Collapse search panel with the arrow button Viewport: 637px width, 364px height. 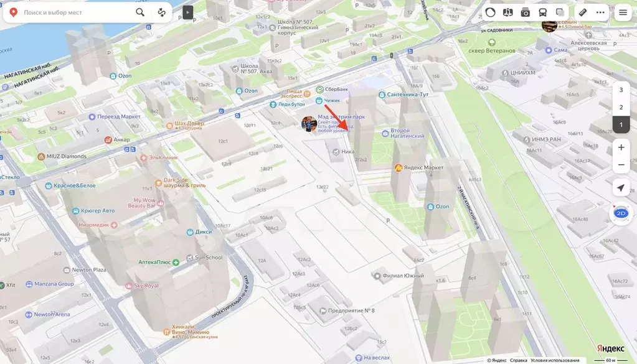(x=187, y=12)
